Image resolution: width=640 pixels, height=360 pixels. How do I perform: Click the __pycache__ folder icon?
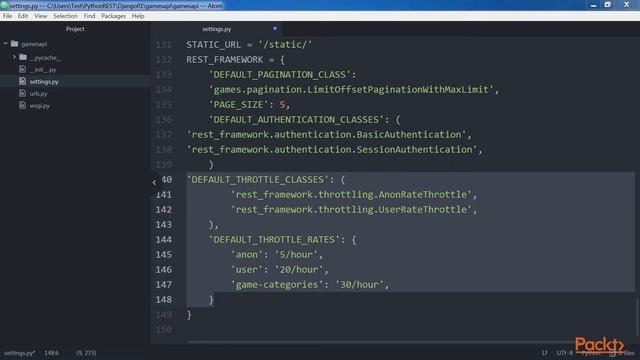(23, 57)
